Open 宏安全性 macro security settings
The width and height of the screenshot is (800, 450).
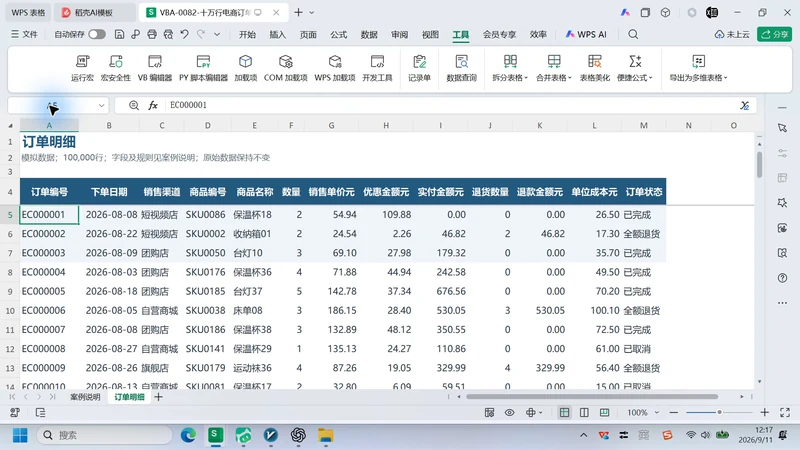[115, 68]
